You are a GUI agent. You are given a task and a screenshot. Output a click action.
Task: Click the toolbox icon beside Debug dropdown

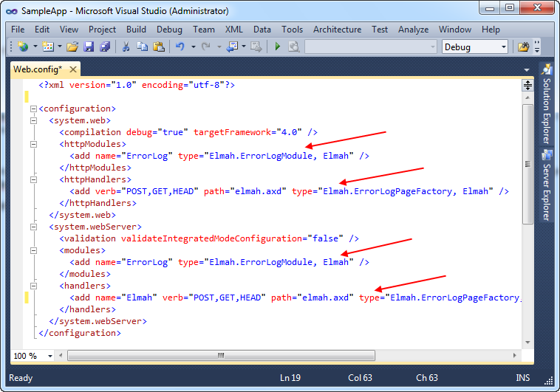[x=523, y=47]
